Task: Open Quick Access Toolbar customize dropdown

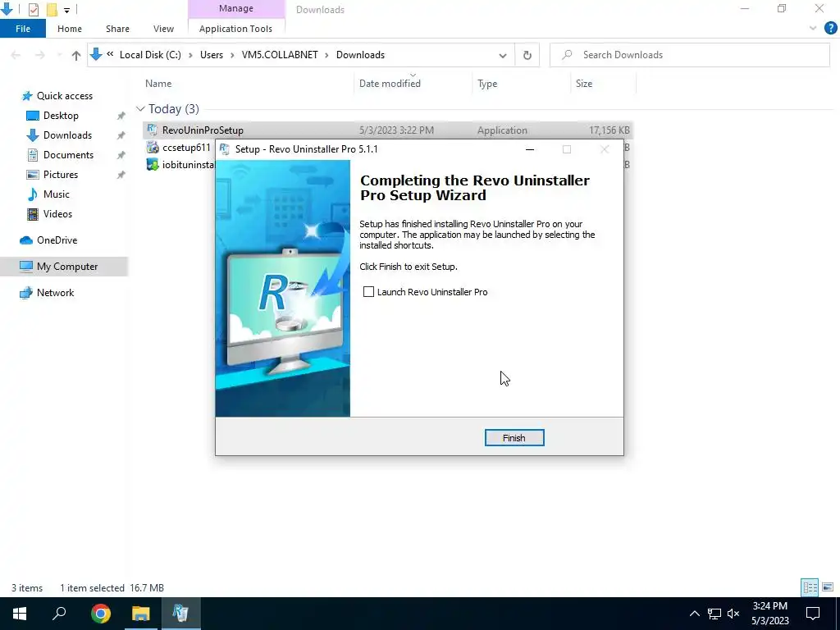Action: click(67, 10)
